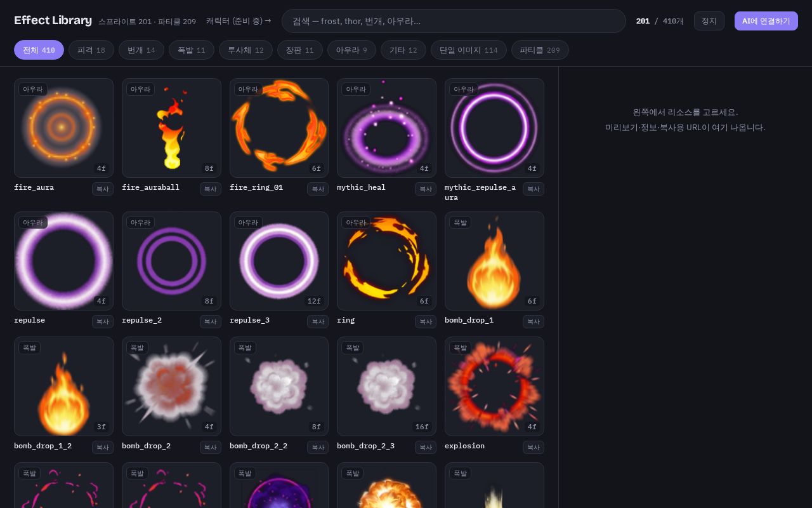The height and width of the screenshot is (508, 812).
Task: Copy repulse_2 with its 복사 button
Action: tap(211, 321)
